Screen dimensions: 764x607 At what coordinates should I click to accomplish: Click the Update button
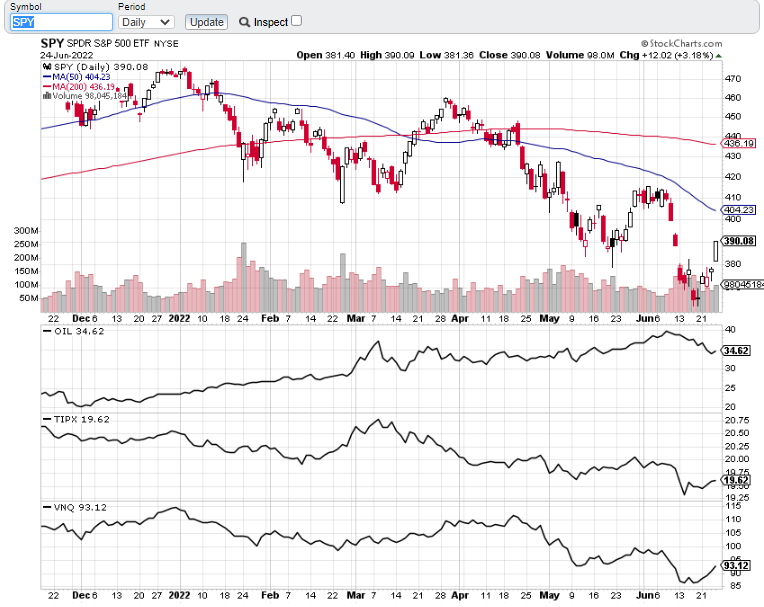[x=206, y=22]
